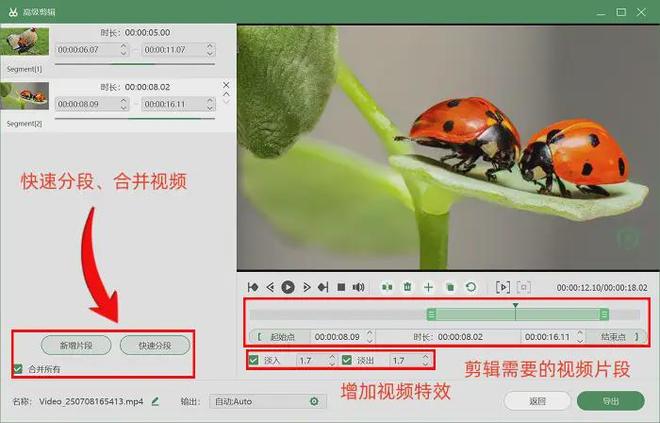The width and height of the screenshot is (660, 423).
Task: Mute the volume speaker icon
Action: [358, 287]
